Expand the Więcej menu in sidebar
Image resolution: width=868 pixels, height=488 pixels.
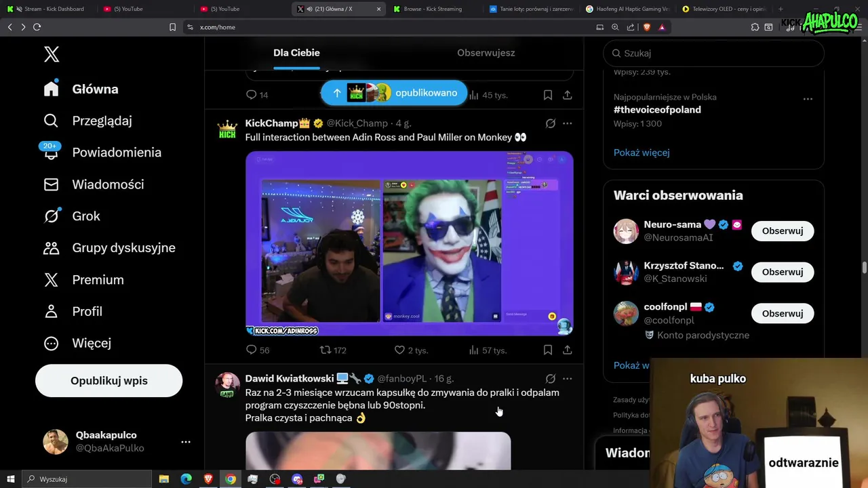coord(77,343)
